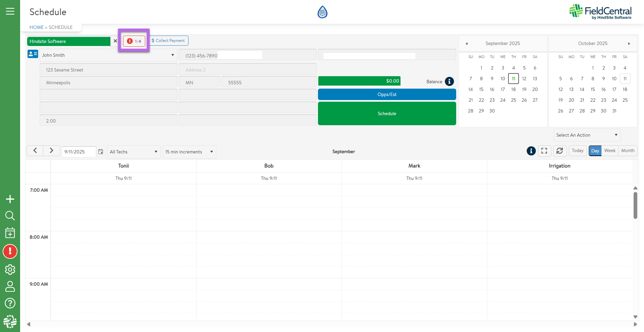Click the Balance info icon
The image size is (644, 332).
point(449,82)
